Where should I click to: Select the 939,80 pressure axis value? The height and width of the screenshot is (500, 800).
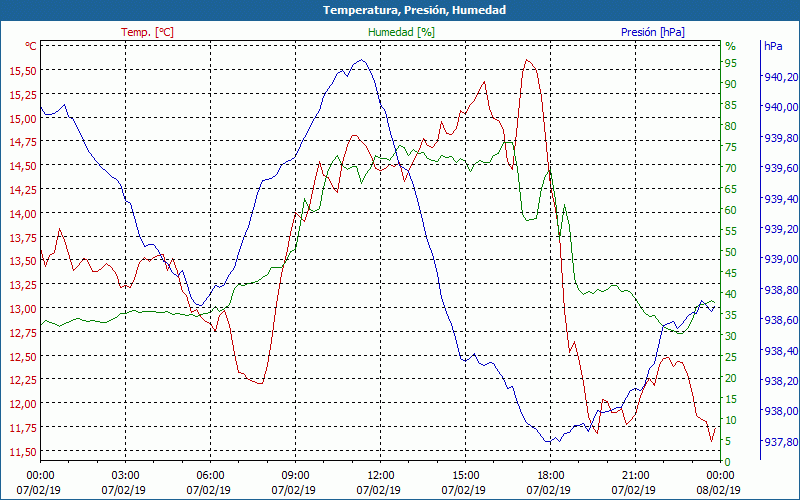779,138
